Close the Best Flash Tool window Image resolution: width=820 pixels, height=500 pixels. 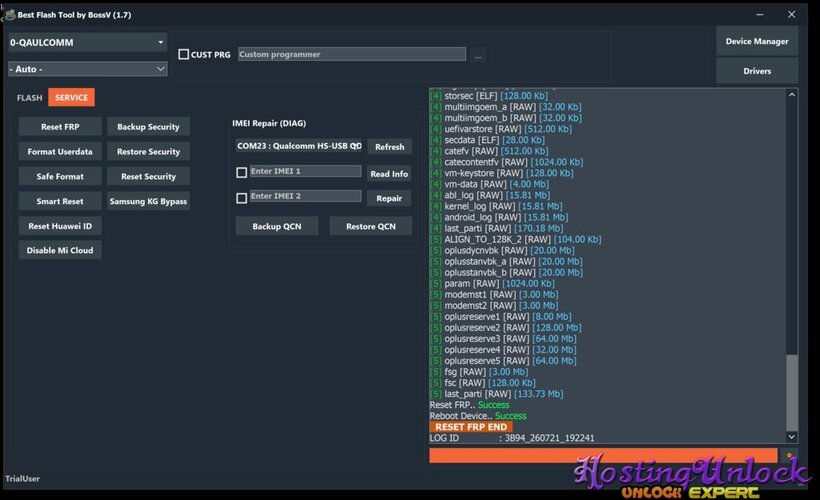pyautogui.click(x=792, y=15)
